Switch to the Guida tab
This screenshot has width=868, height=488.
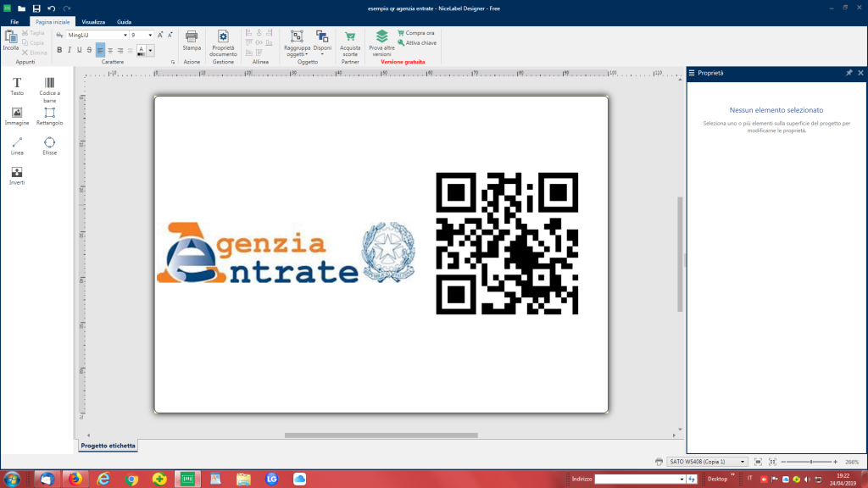tap(124, 22)
